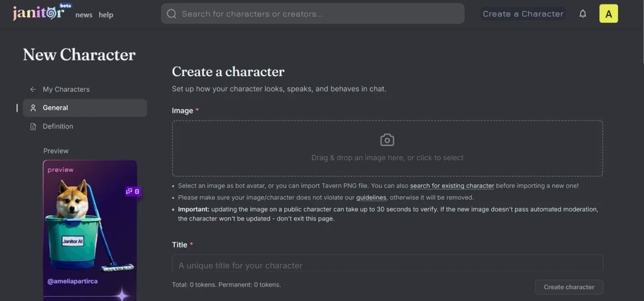Click the Important moderation note
Image resolution: width=644 pixels, height=301 pixels.
click(387, 214)
